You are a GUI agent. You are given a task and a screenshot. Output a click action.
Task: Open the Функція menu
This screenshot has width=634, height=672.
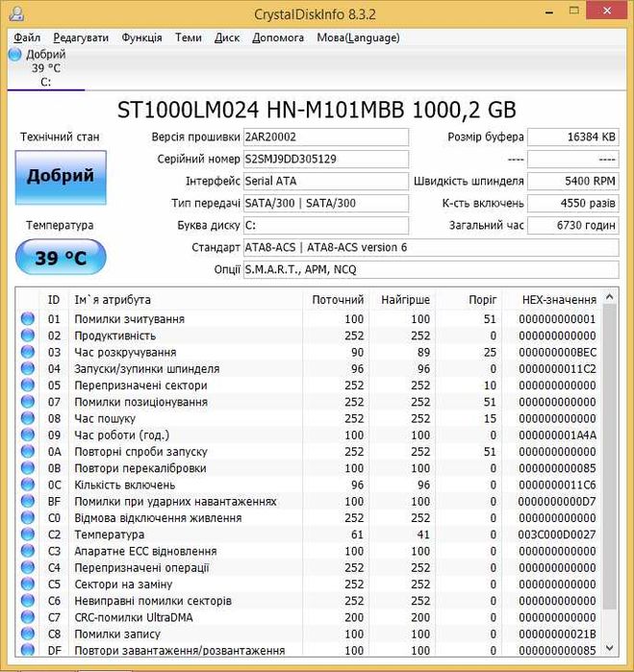coord(141,37)
